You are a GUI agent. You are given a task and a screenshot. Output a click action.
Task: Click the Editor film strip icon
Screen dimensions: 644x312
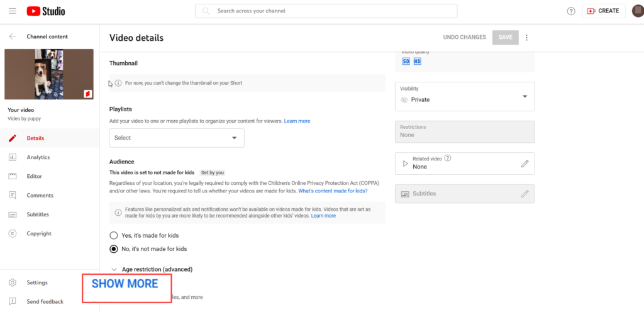click(13, 177)
